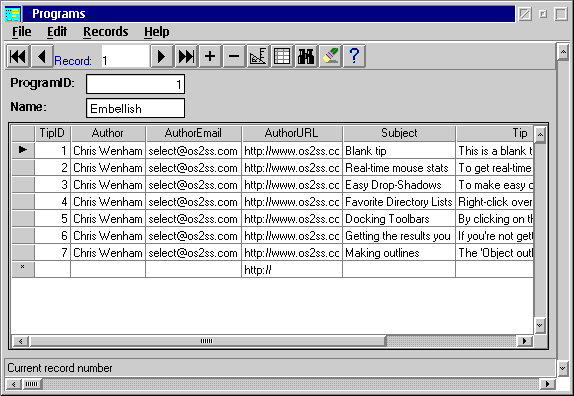Select row selector for TipID 4
The height and width of the screenshot is (396, 574).
pos(23,202)
